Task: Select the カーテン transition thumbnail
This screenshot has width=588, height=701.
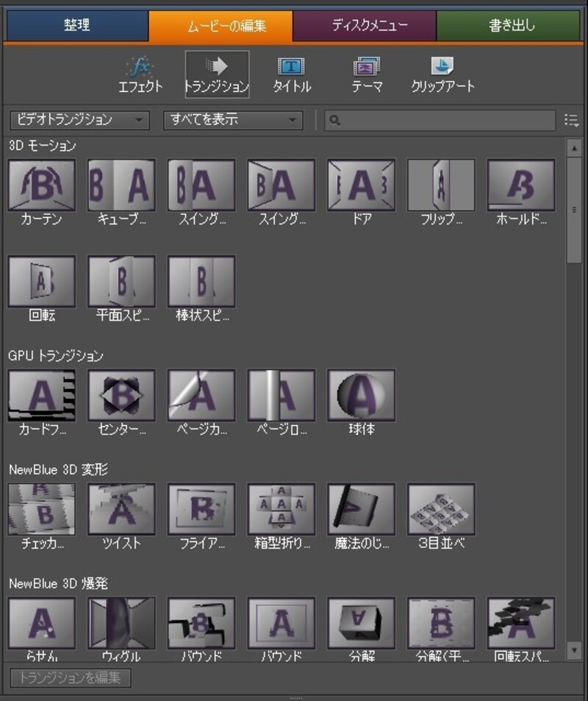Action: (x=41, y=185)
